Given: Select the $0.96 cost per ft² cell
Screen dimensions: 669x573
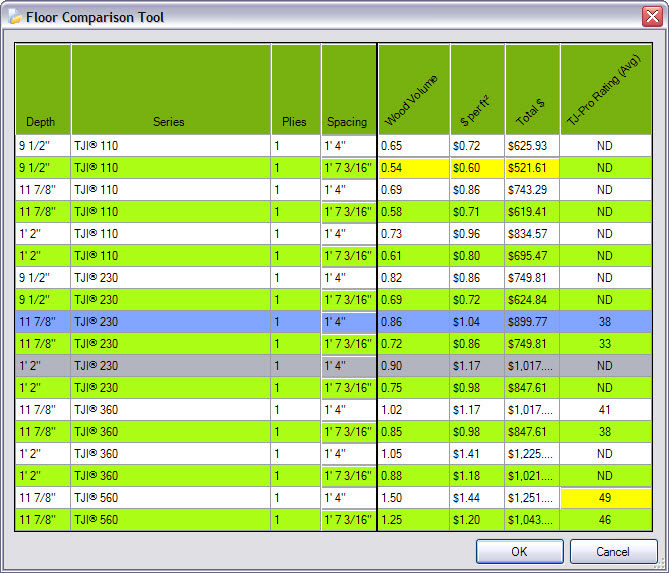Looking at the screenshot, I should 477,234.
